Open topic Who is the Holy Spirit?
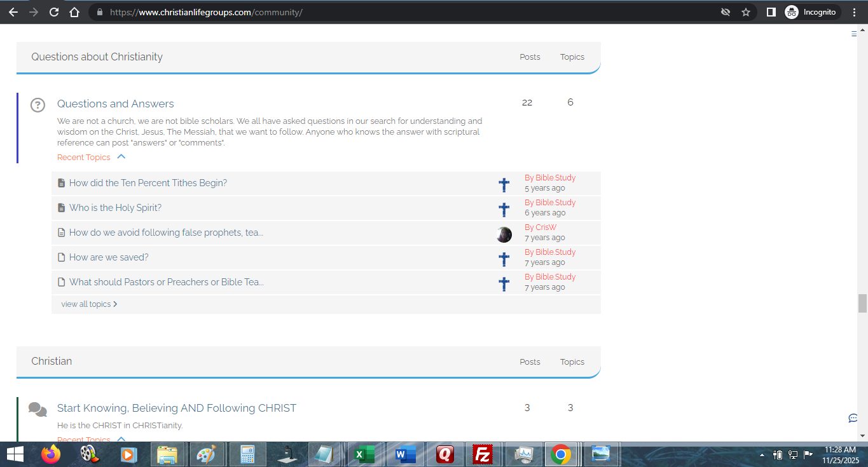 115,208
